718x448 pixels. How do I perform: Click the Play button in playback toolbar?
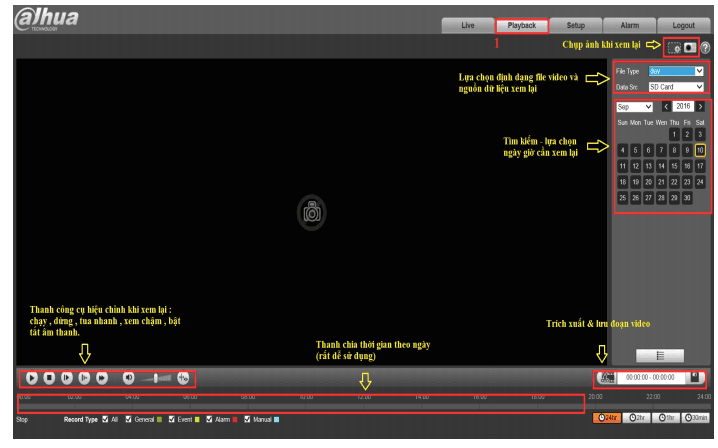click(x=32, y=378)
